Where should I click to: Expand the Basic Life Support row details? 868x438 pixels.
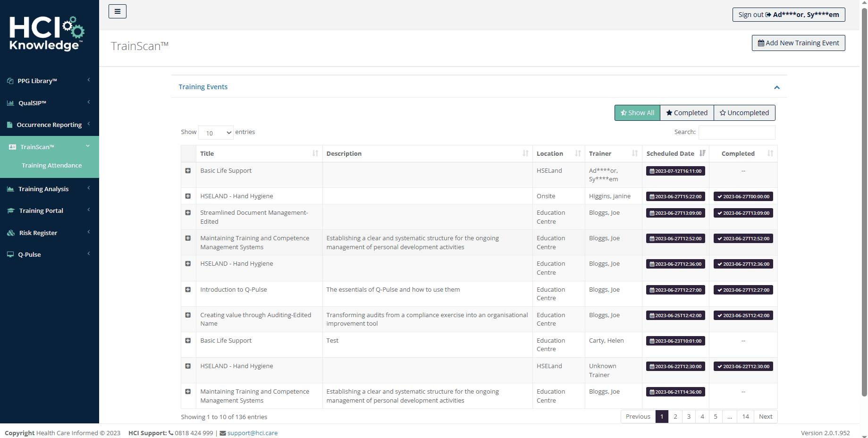click(x=188, y=171)
